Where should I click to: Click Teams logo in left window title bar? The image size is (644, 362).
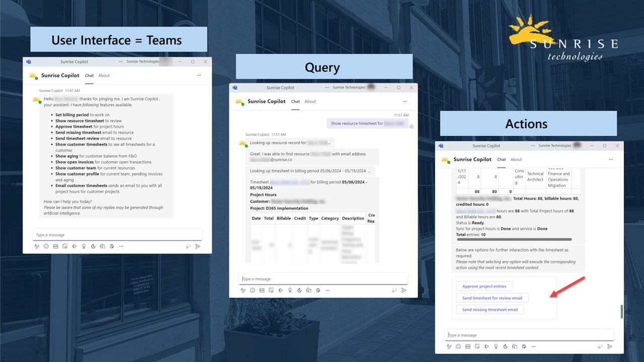pos(29,62)
